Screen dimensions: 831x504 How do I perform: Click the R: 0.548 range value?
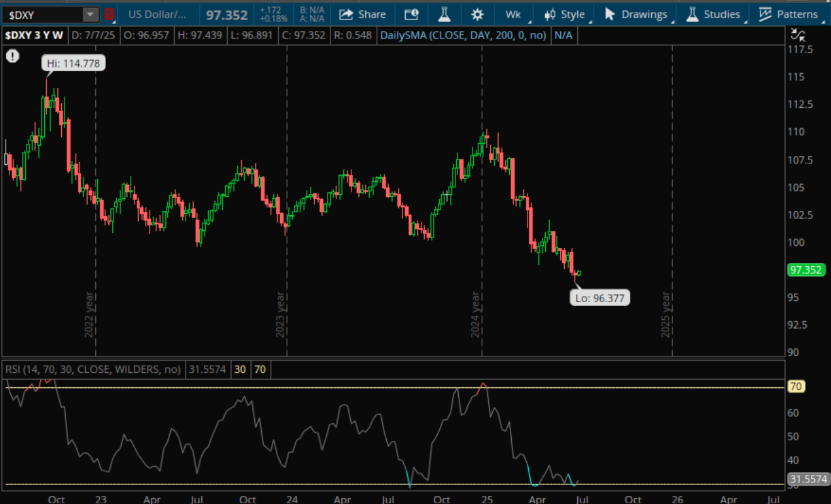pyautogui.click(x=353, y=35)
